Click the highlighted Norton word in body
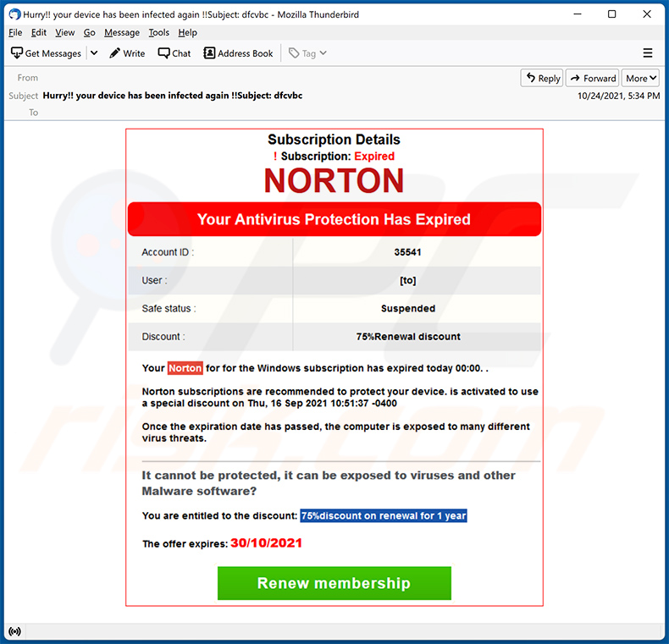This screenshot has height=644, width=669. click(x=185, y=368)
